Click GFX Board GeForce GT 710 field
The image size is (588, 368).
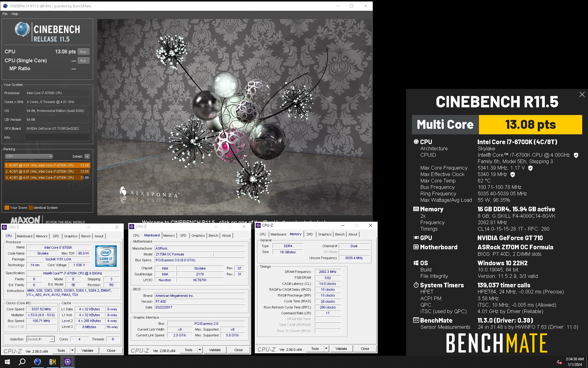[58, 128]
